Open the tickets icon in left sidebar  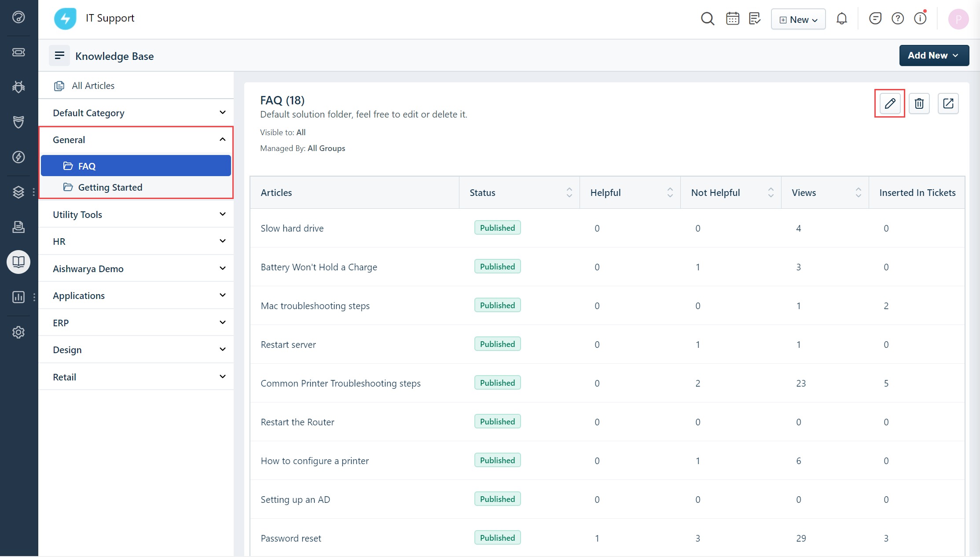point(18,52)
